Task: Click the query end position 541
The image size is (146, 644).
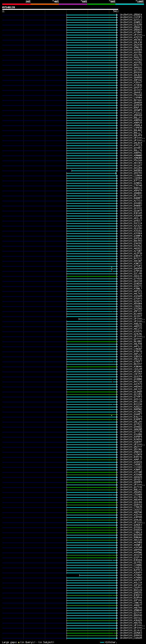Action: click(115, 11)
